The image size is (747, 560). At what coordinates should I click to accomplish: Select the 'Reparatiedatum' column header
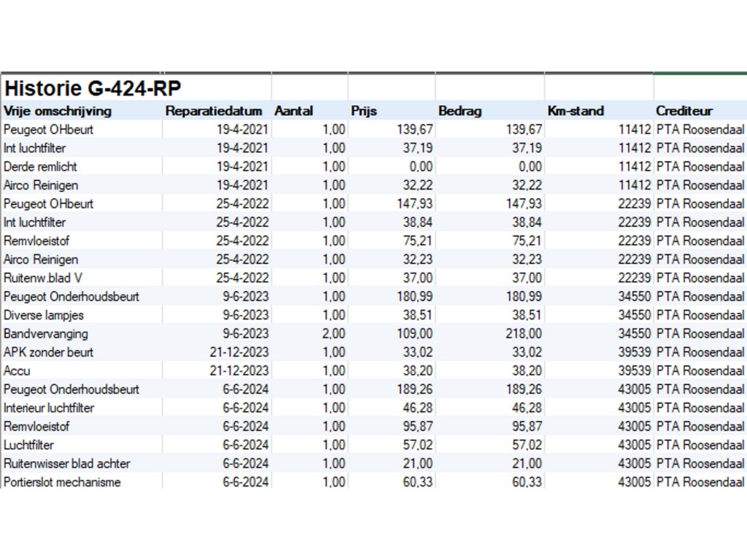pyautogui.click(x=214, y=111)
